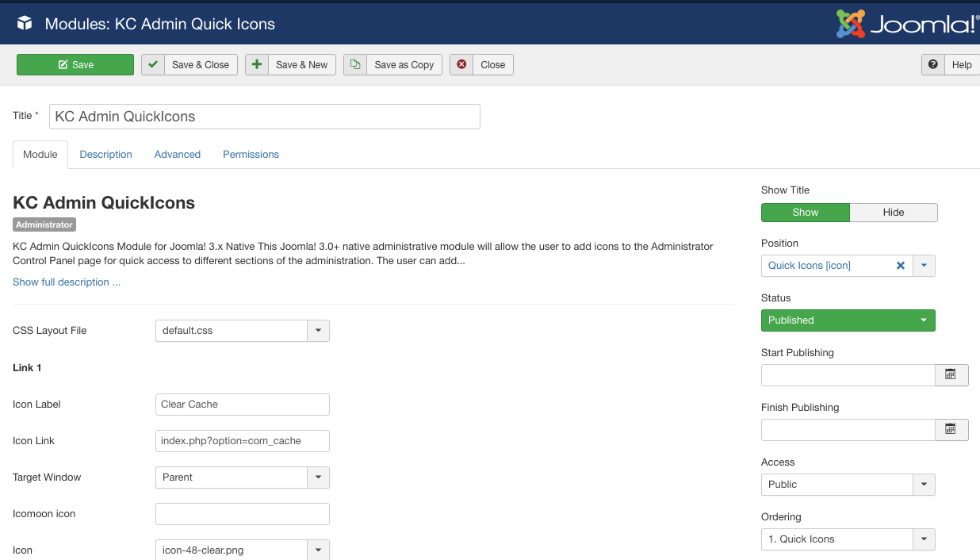
Task: Click the Title input field
Action: [x=265, y=117]
